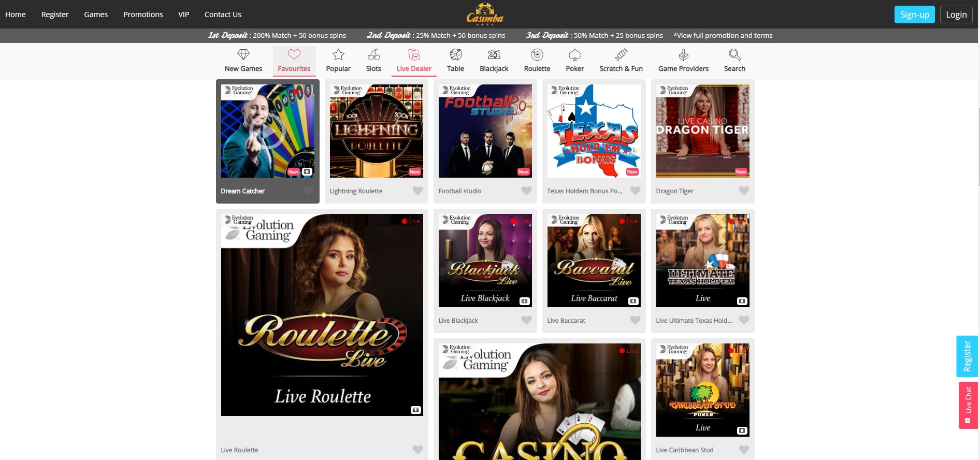Screen dimensions: 980x460
Task: Open the Contact Us menu item
Action: click(x=223, y=15)
